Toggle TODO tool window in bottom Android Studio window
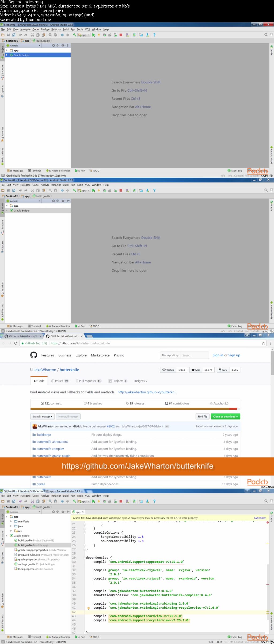 coord(94,637)
